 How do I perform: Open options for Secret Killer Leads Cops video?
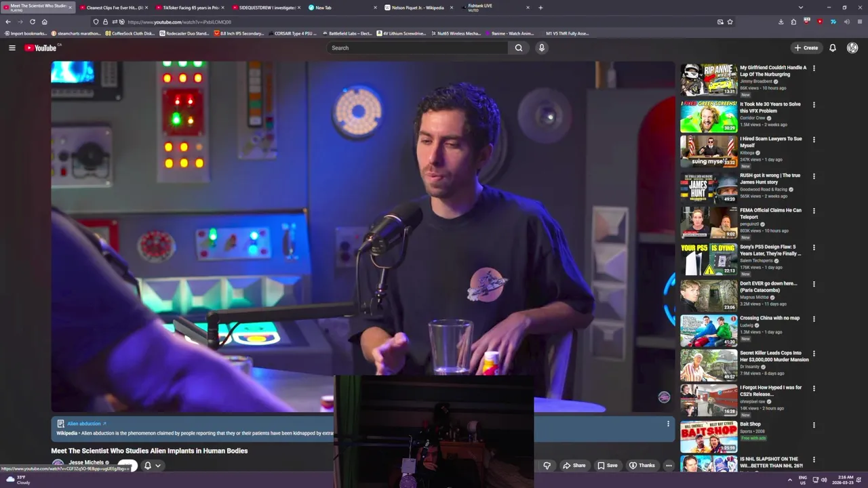click(814, 354)
